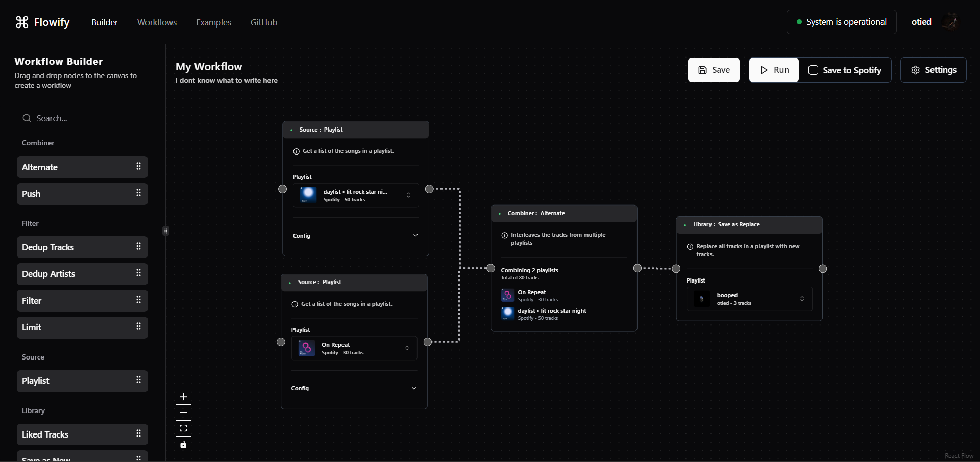Click the daylist cover thumbnail in Source node
Screen dimensions: 980x462
[308, 195]
